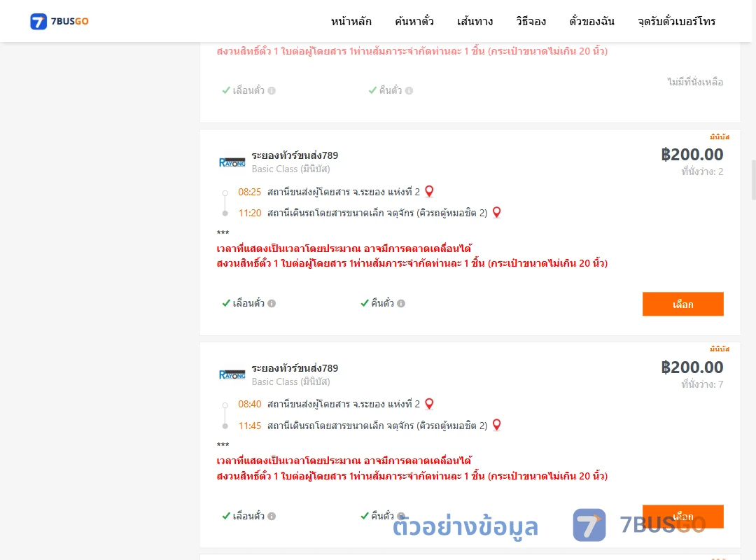Screen dimensions: 756x560
Task: Click the page vertical scrollbar thumb
Action: point(754,179)
